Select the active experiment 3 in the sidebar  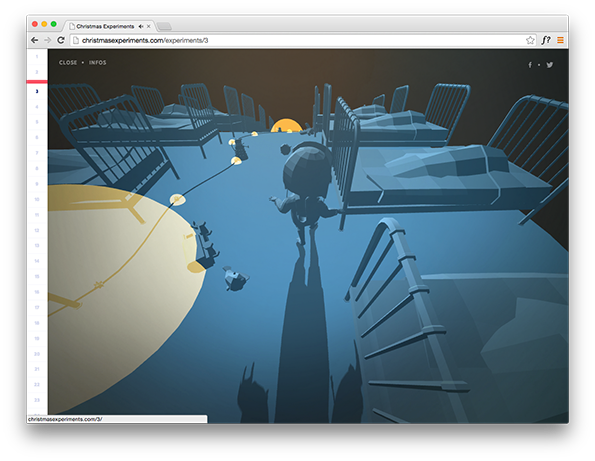point(37,91)
